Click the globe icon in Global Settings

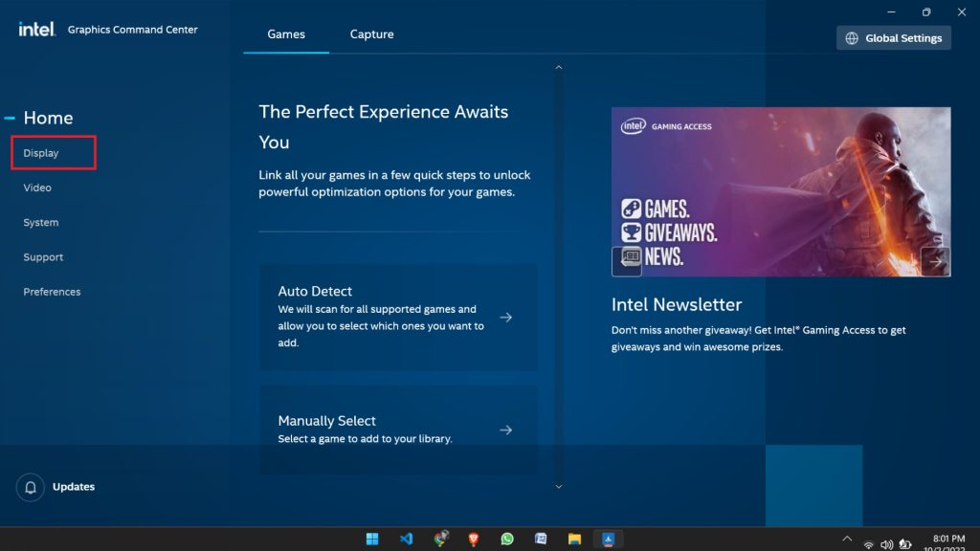coord(852,38)
